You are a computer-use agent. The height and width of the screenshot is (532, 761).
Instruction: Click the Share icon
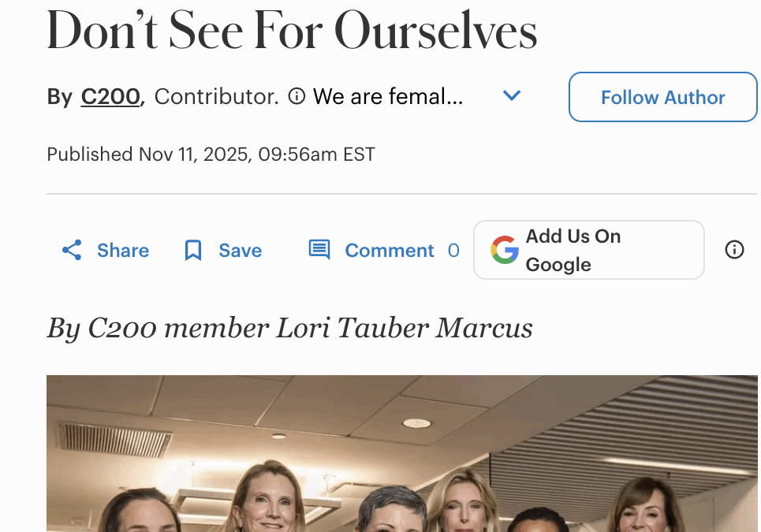71,250
